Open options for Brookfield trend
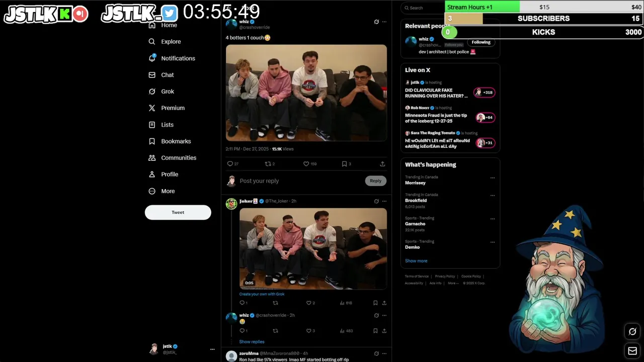Viewport: 644px width, 362px height. pos(493,195)
